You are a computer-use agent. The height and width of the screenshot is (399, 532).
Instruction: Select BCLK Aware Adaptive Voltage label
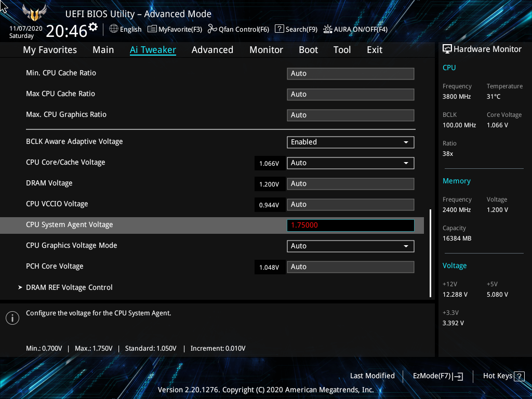[74, 141]
